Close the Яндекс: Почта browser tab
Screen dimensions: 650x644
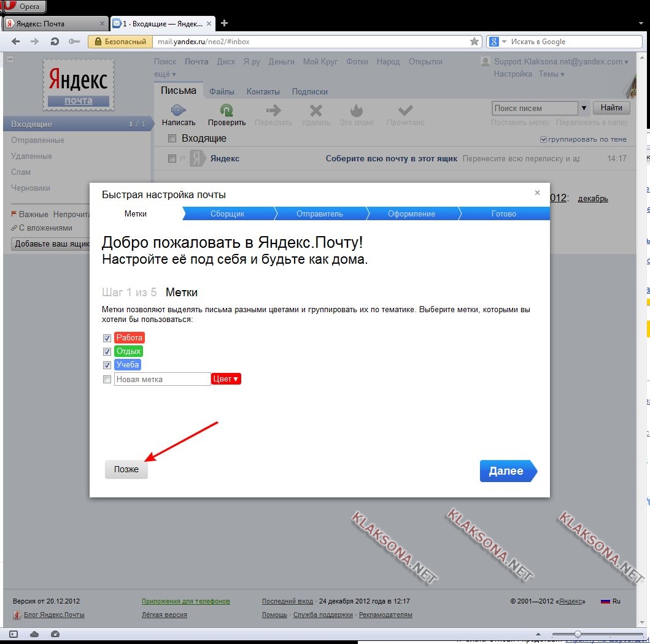pos(102,23)
